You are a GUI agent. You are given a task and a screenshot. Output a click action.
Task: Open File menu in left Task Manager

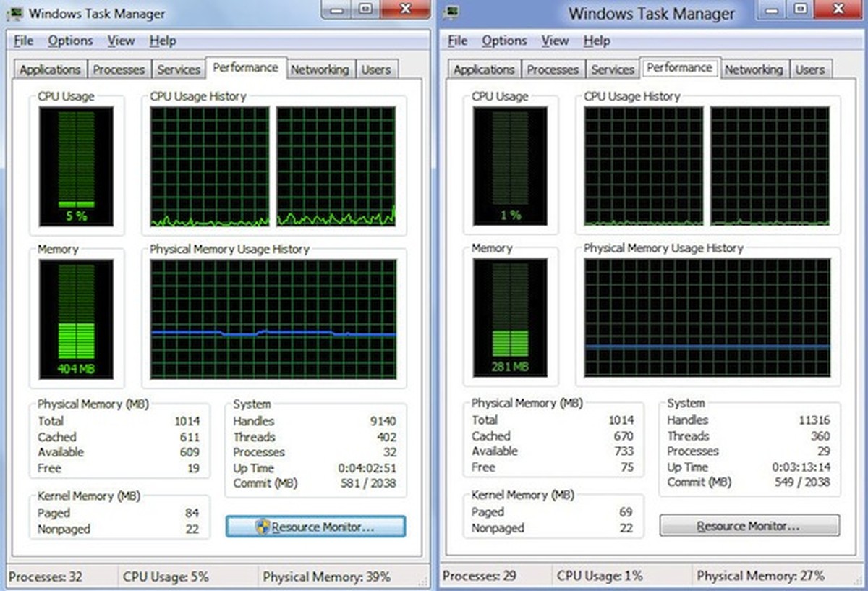point(24,41)
